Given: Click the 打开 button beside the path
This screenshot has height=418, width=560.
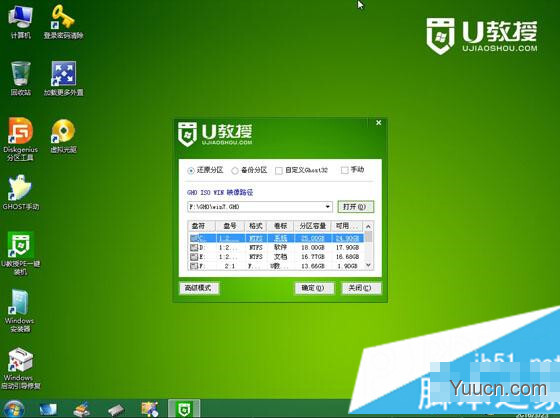Looking at the screenshot, I should 355,207.
